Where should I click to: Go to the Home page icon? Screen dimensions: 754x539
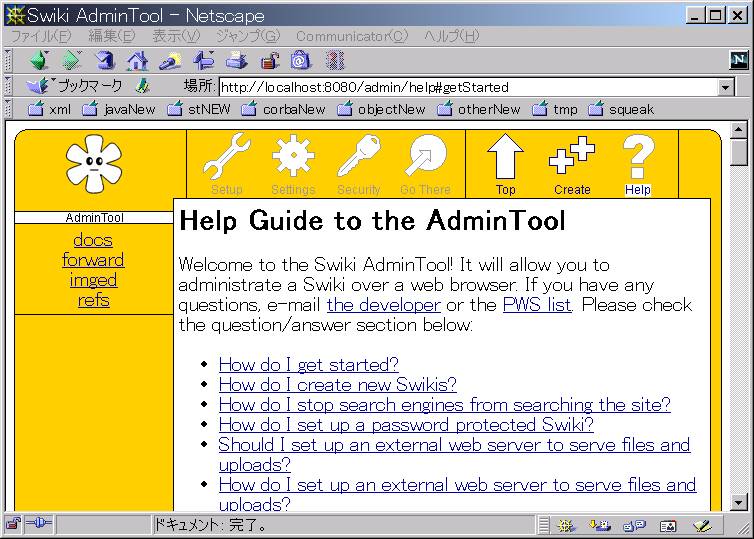[x=138, y=61]
